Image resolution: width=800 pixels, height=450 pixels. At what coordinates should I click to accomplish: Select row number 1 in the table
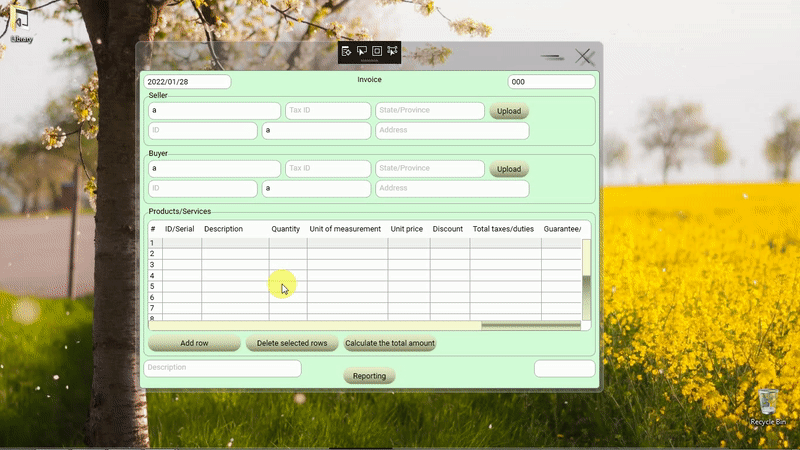[x=152, y=243]
